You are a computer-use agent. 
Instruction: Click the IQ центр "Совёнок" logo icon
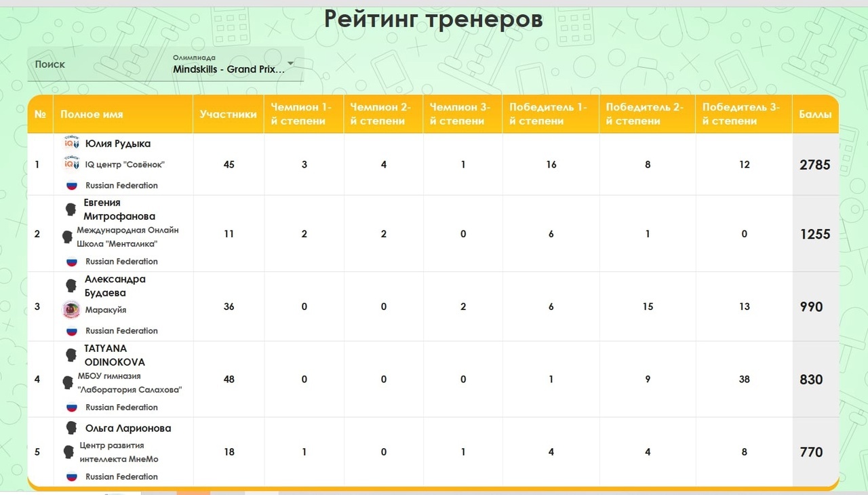click(x=71, y=165)
